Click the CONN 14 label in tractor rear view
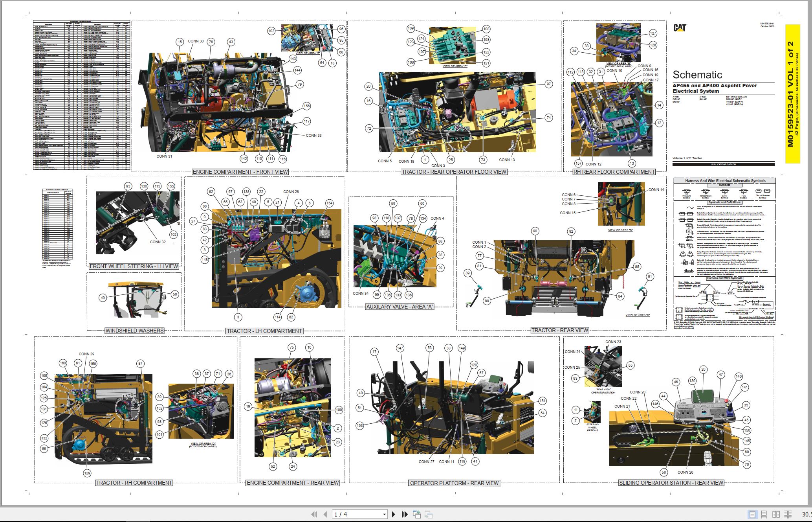 (x=656, y=190)
